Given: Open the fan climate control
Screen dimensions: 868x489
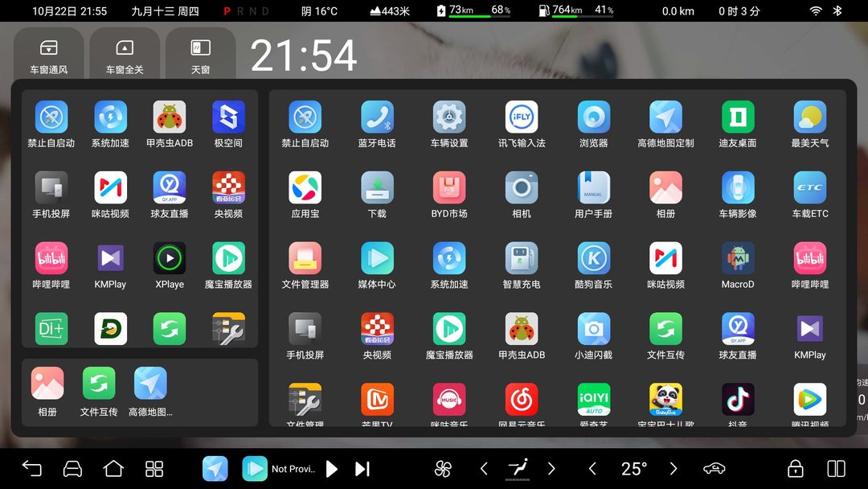Looking at the screenshot, I should click(443, 469).
